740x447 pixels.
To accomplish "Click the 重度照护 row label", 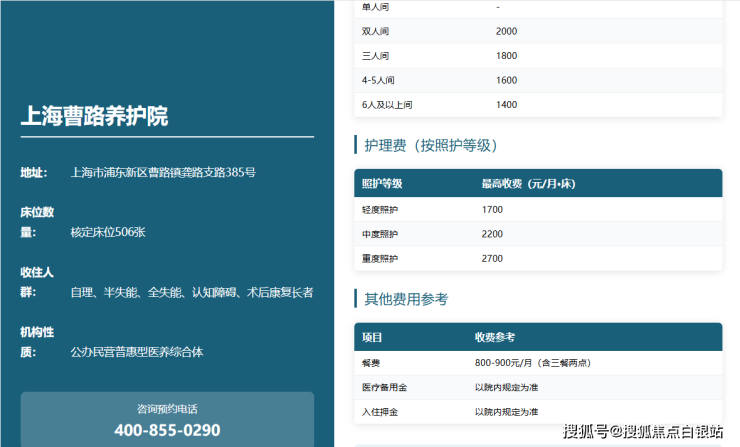I will coord(380,259).
